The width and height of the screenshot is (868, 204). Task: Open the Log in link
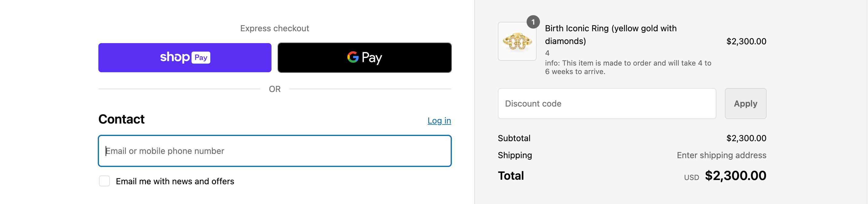coord(439,121)
